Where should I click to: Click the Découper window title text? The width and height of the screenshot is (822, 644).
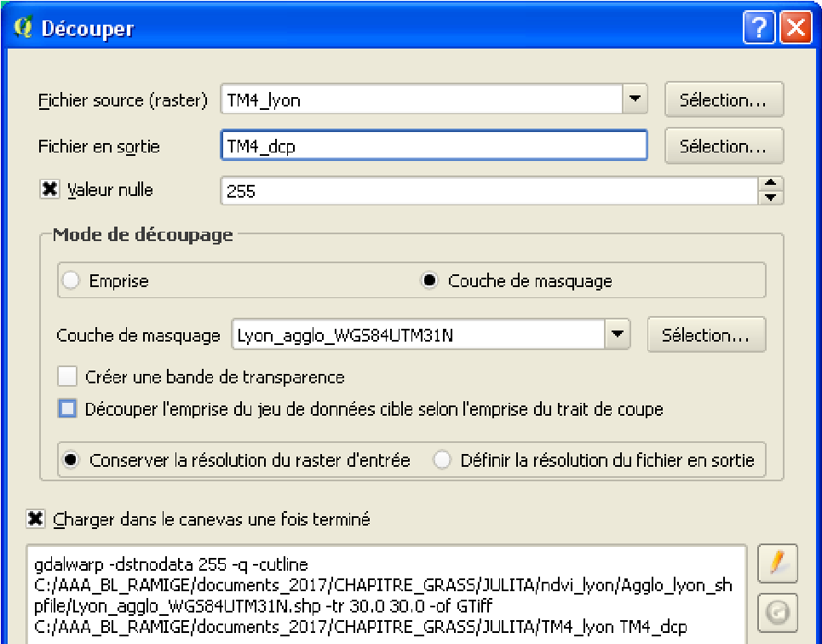pyautogui.click(x=88, y=28)
